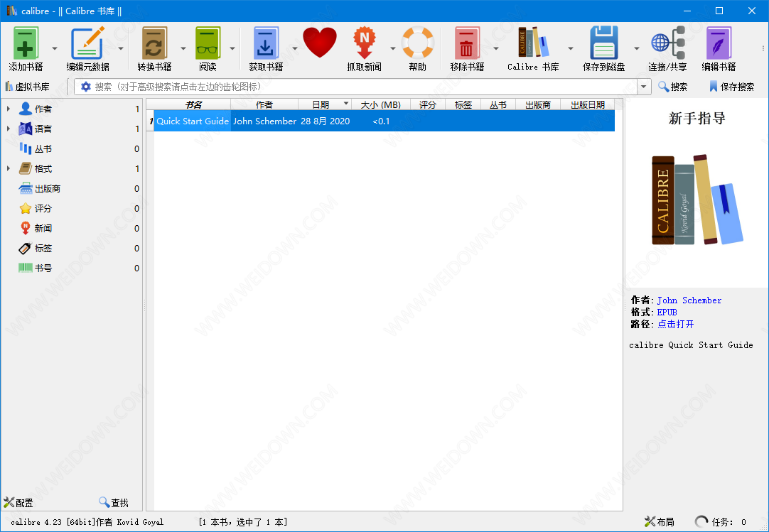Sort by the 作者 column header
Viewport: 769px width, 532px height.
tap(264, 104)
